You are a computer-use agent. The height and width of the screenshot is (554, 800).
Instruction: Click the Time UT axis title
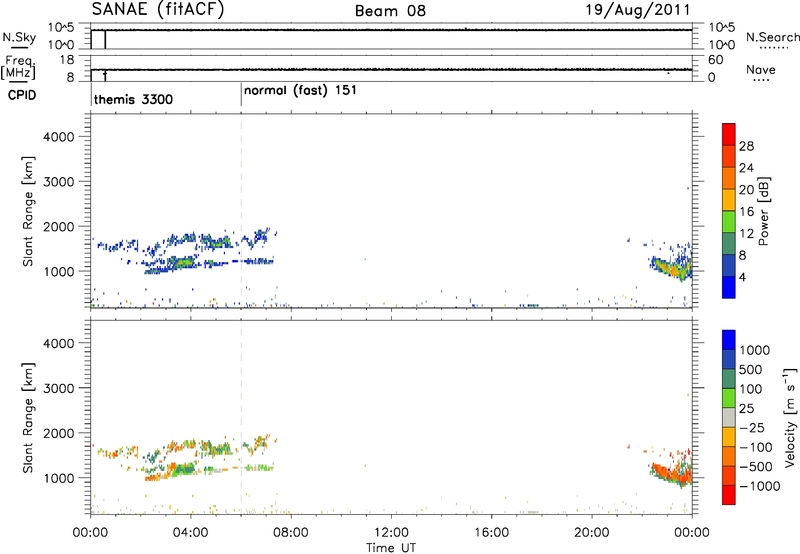391,548
